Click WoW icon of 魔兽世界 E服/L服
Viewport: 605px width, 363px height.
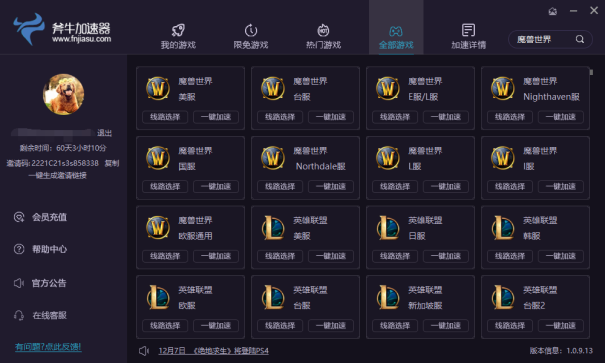[x=388, y=88]
